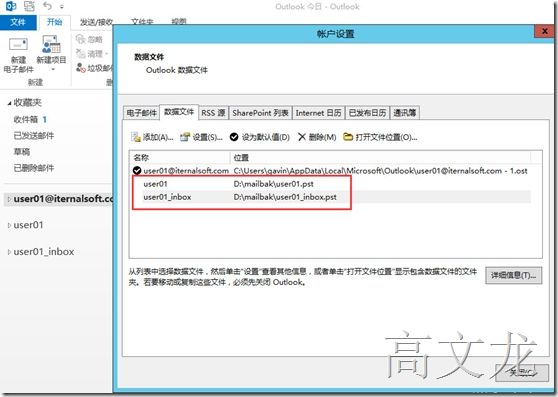
Task: Click the 关闭 button at dialog bottom
Action: pos(522,373)
